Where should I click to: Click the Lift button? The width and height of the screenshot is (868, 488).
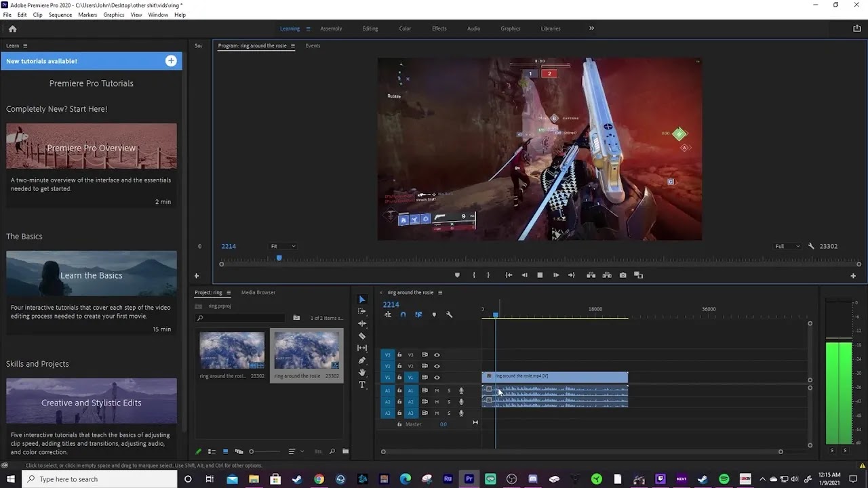click(591, 275)
